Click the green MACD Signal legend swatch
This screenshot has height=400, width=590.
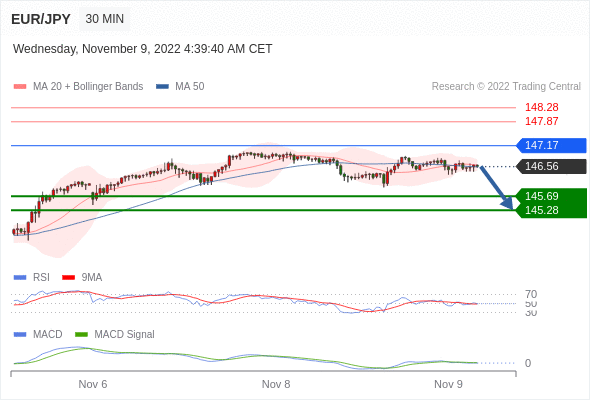81,335
